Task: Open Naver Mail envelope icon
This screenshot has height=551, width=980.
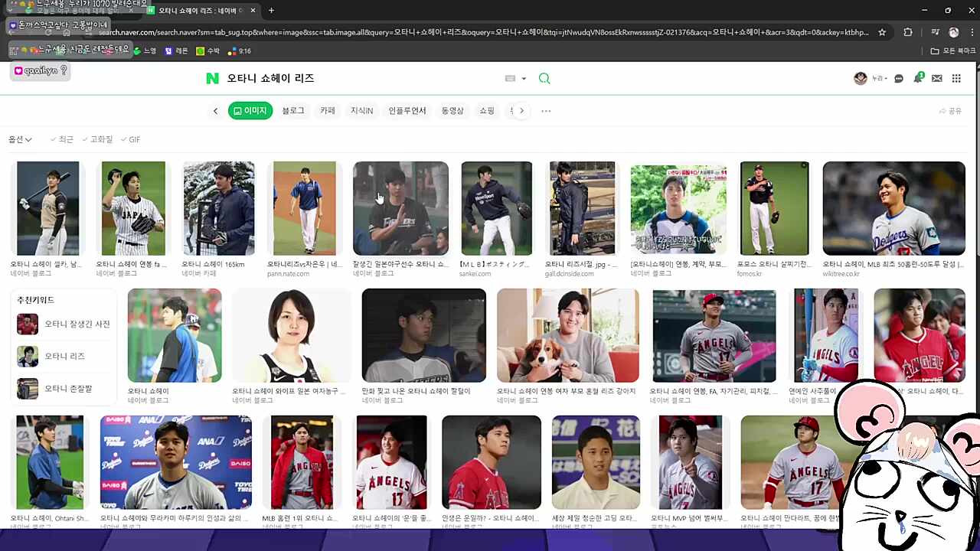Action: [x=936, y=79]
